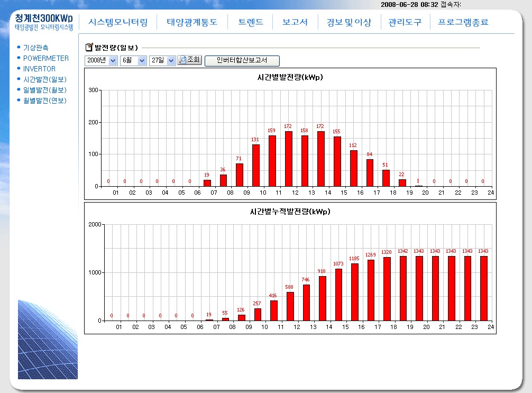Expand the 2008년 year dropdown

113,61
